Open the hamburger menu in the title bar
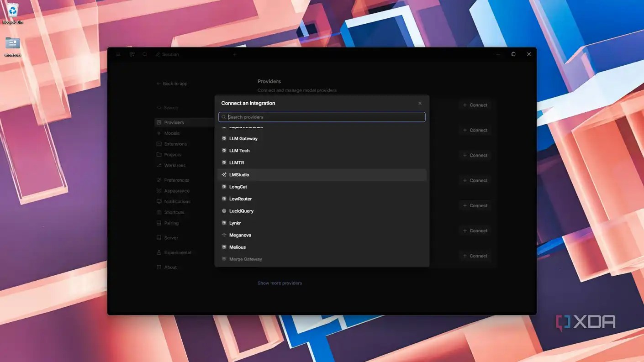 [118, 54]
